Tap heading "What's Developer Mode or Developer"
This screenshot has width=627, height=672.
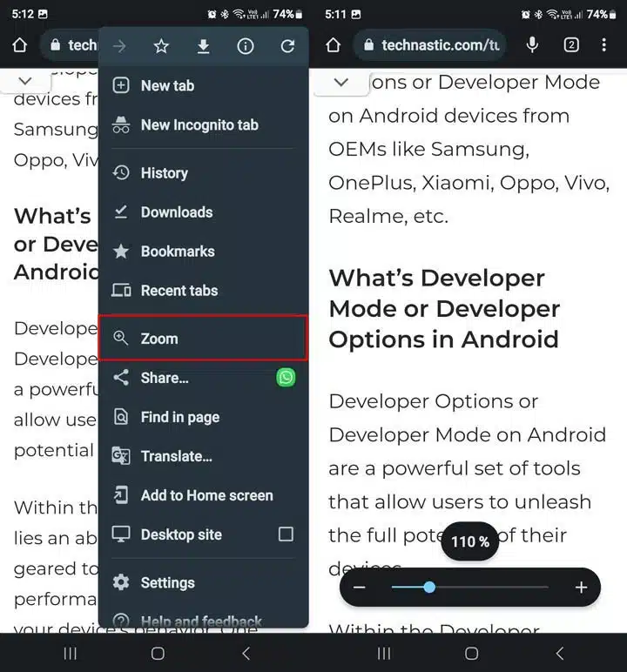click(x=444, y=293)
